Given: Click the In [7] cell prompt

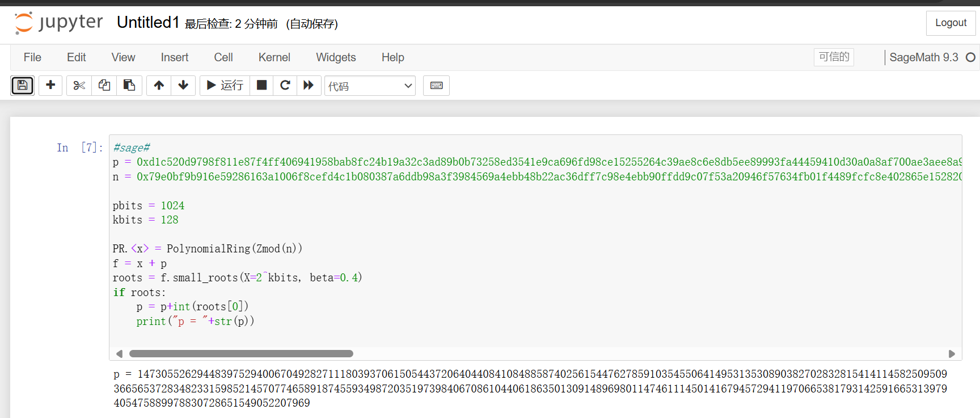Looking at the screenshot, I should click(x=80, y=147).
